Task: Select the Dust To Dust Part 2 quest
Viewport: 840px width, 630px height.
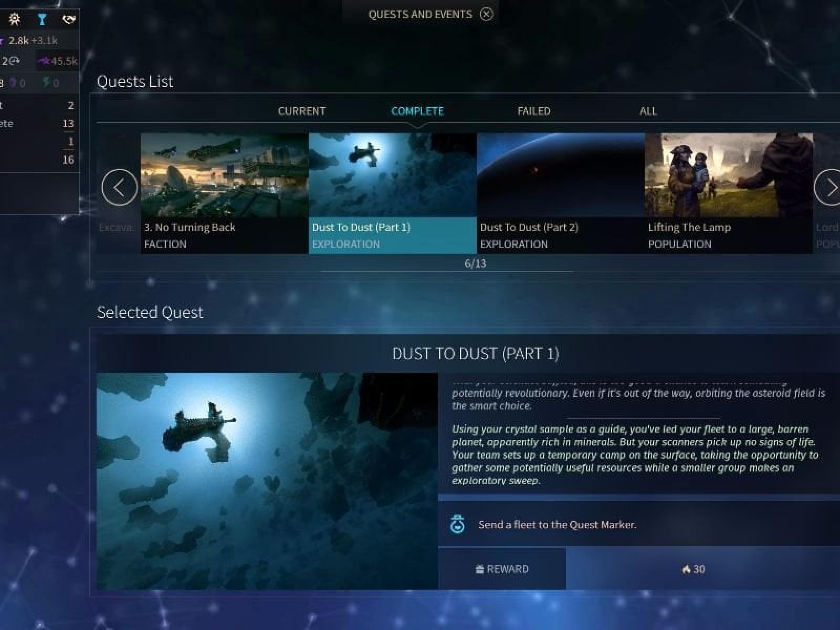Action: 560,193
